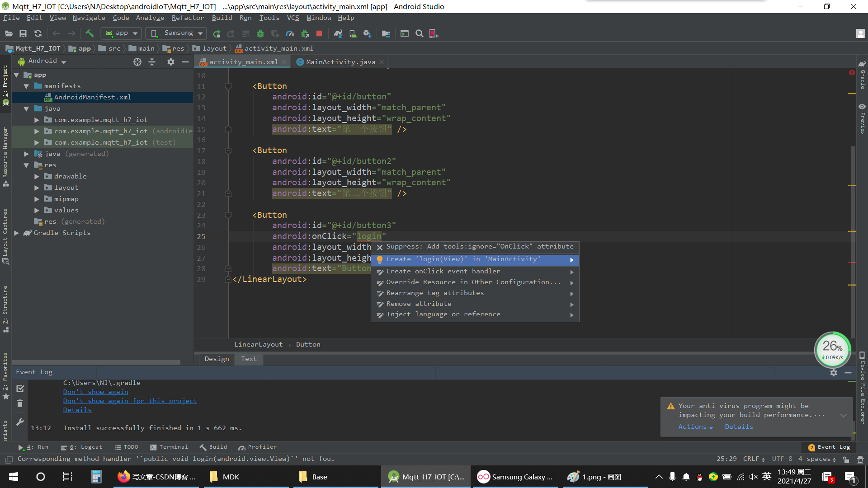The width and height of the screenshot is (868, 488).
Task: Toggle the Preview tool window
Action: point(862,118)
